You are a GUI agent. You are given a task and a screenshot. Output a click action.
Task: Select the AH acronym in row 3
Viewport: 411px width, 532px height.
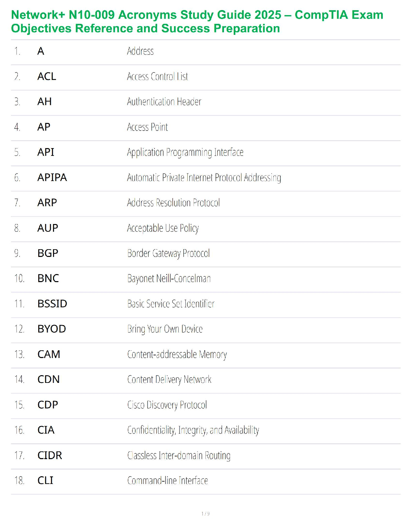point(44,102)
